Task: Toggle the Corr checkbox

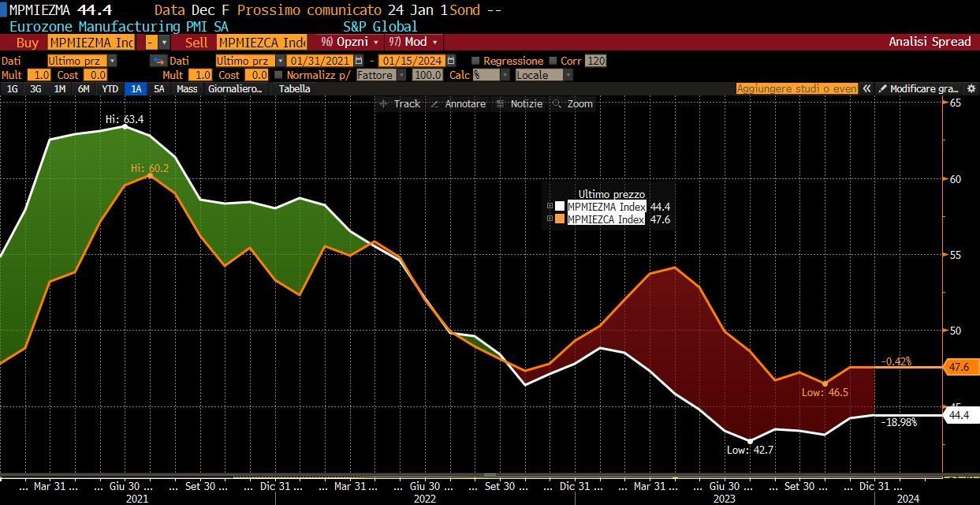Action: pos(553,61)
